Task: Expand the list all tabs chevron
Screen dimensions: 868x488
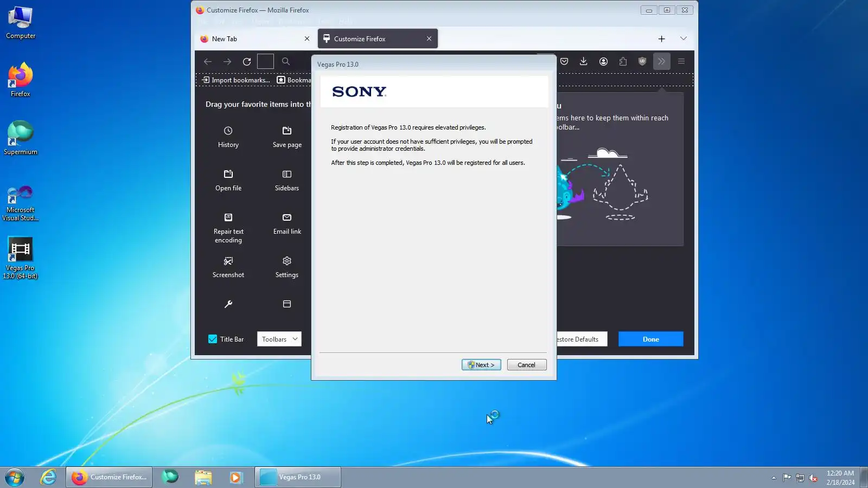Action: tap(684, 38)
